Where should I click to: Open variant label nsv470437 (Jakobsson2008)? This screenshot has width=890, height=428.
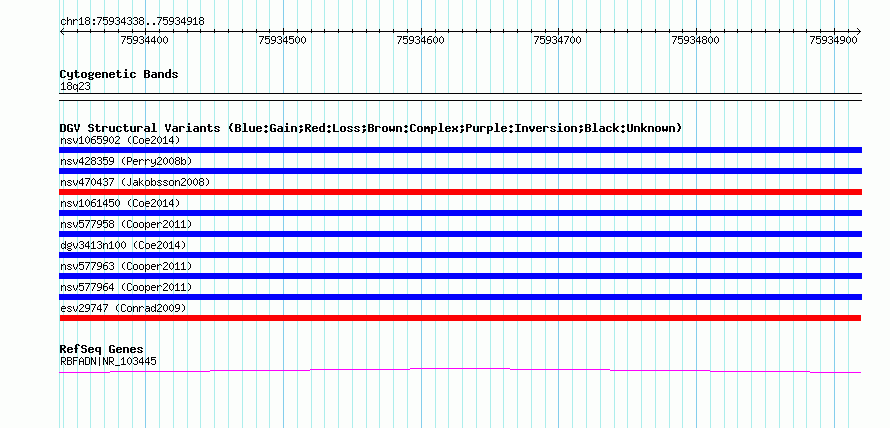pyautogui.click(x=135, y=182)
